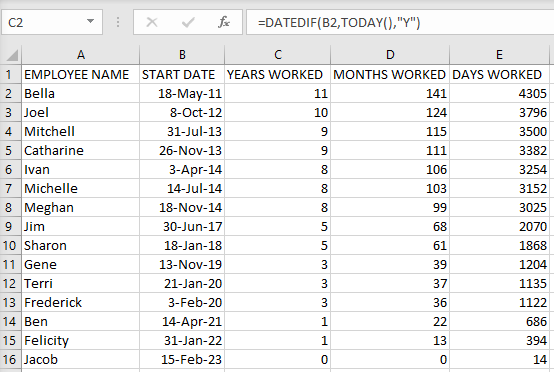Select row 9 header
554x372 pixels.
pos(10,226)
